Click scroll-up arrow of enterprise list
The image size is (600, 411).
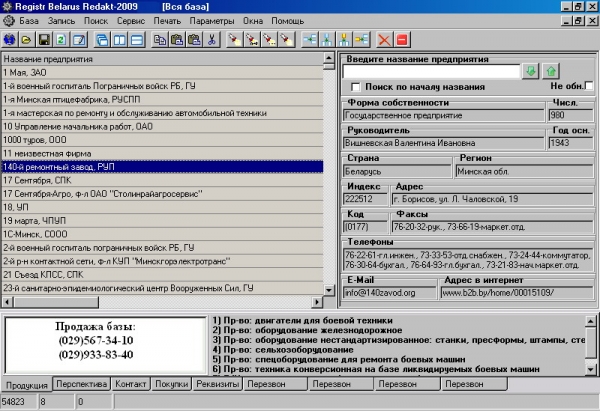pos(329,58)
